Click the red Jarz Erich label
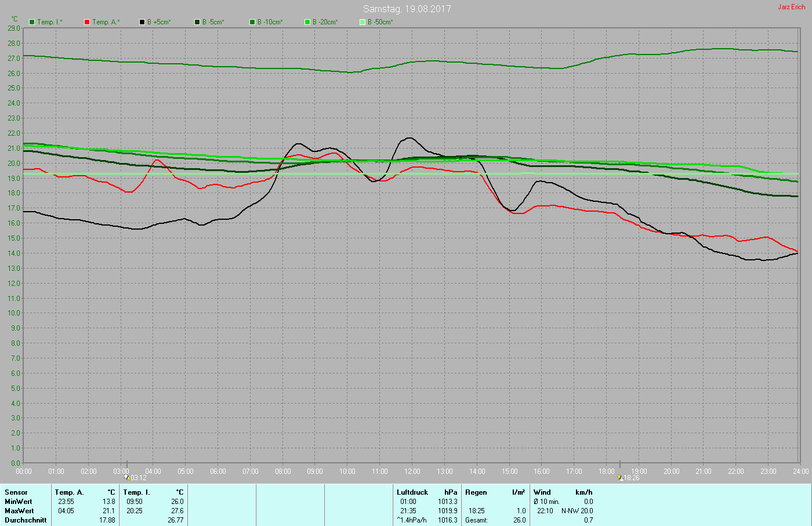 point(792,7)
